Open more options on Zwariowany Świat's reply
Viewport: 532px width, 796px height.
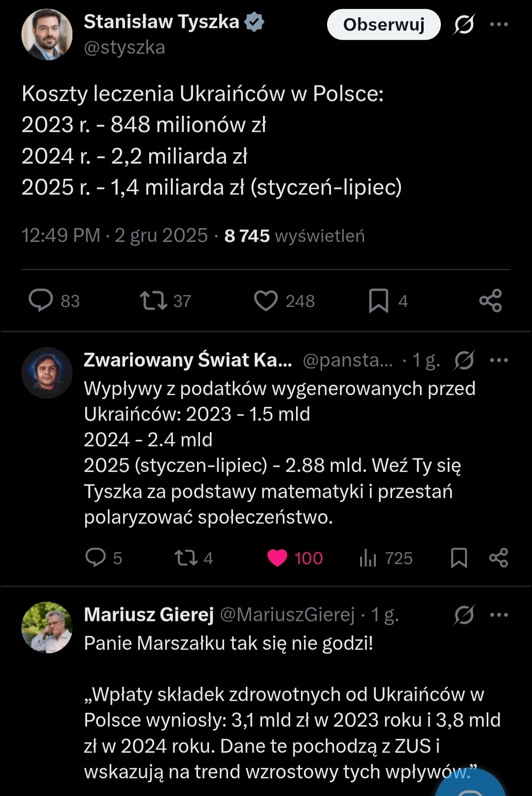pyautogui.click(x=499, y=360)
